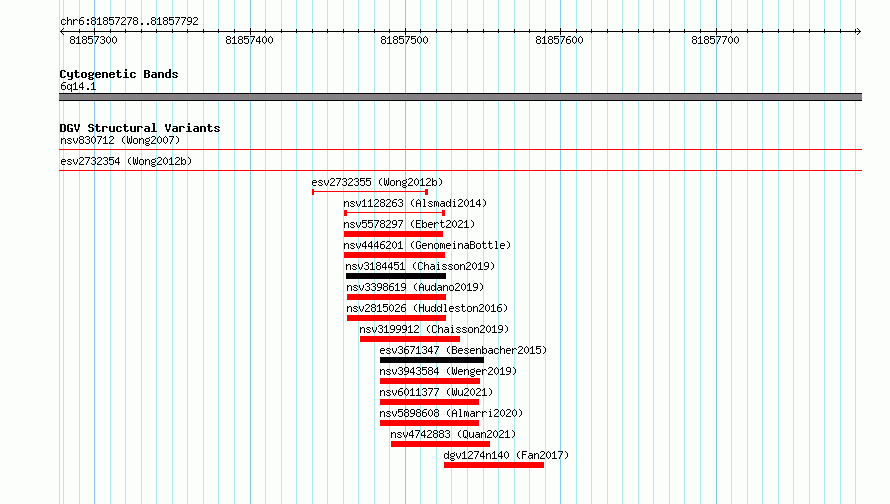The height and width of the screenshot is (504, 890).
Task: Click ruler position 81857500
Action: pyautogui.click(x=404, y=40)
